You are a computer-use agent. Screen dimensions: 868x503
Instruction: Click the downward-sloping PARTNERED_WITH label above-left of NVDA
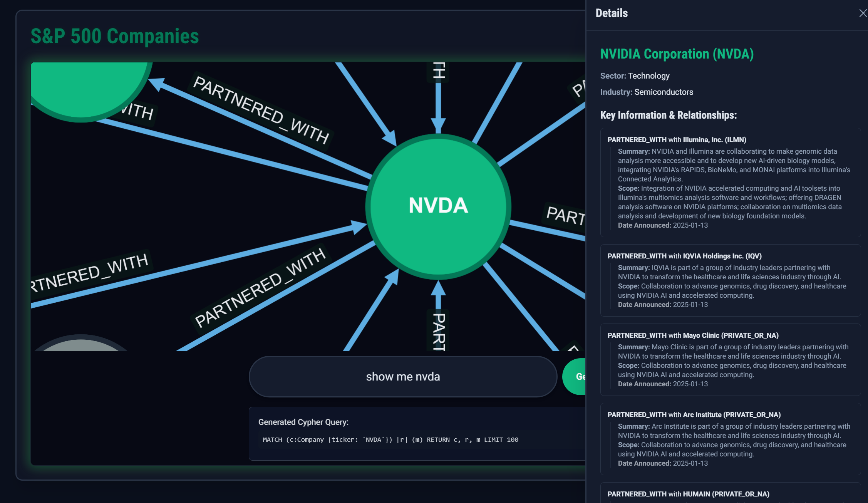point(261,110)
